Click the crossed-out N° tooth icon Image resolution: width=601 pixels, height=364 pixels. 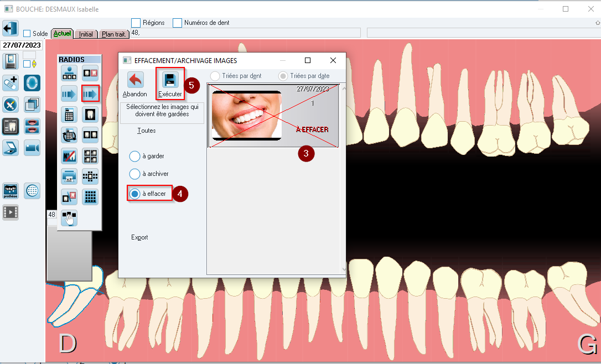click(69, 155)
